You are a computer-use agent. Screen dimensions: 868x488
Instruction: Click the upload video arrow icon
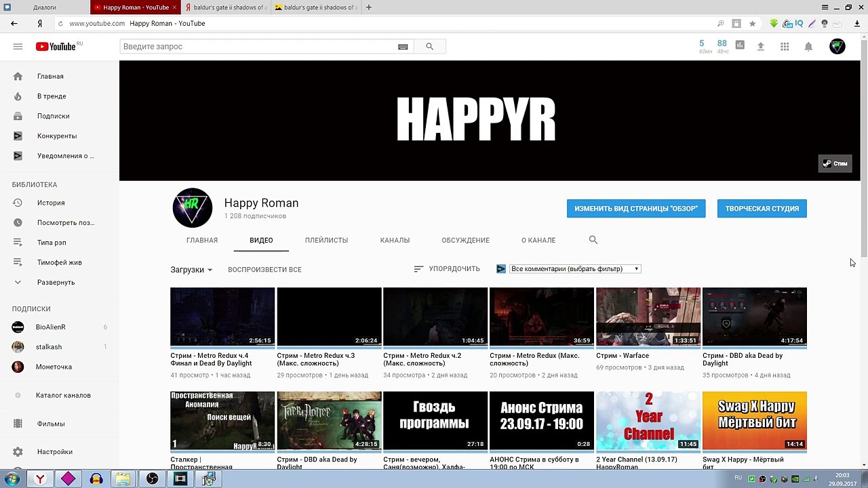(x=761, y=46)
